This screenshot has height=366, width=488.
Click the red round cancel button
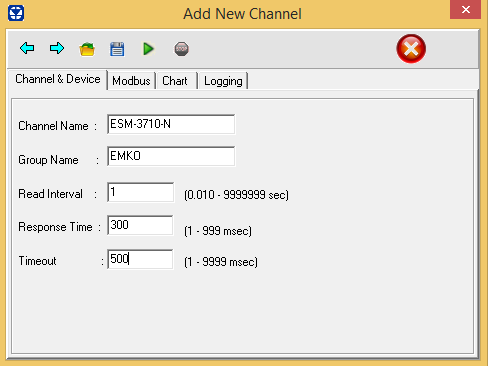click(x=411, y=49)
